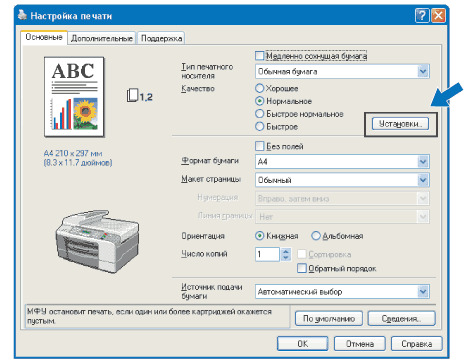Click Справка button
This screenshot has width=472, height=362.
(x=417, y=344)
